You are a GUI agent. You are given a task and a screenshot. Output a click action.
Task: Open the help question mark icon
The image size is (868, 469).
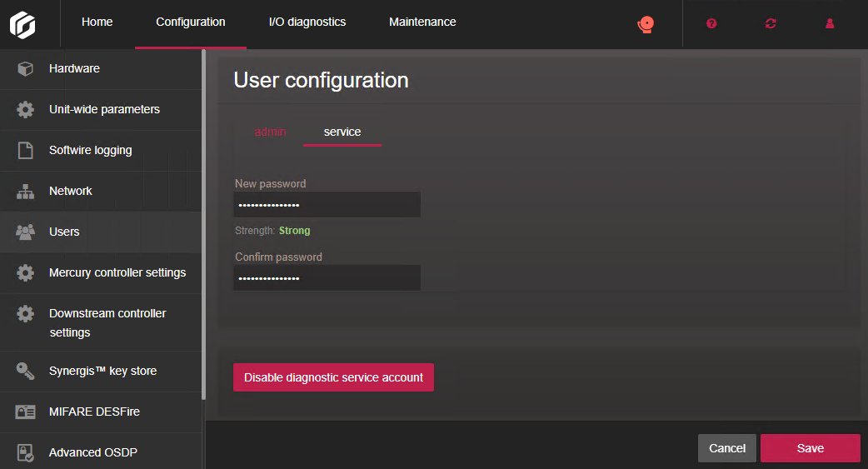point(711,23)
